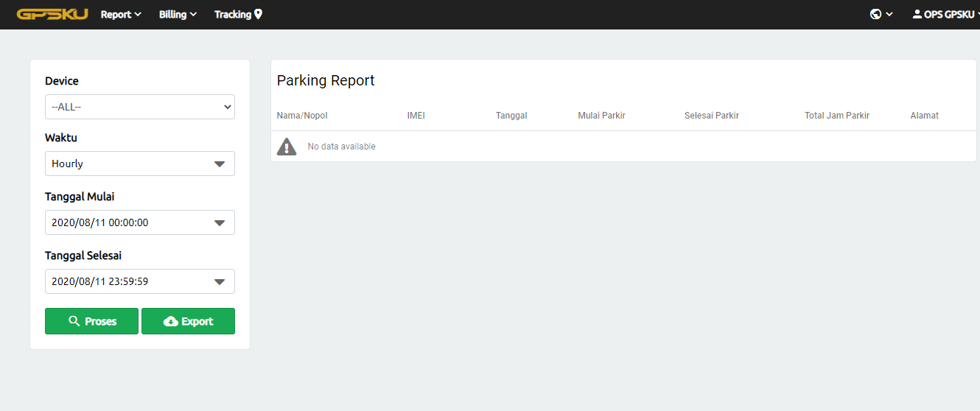Sort by Nama/Nopol column header
Viewport: 980px width, 411px height.
coord(302,116)
